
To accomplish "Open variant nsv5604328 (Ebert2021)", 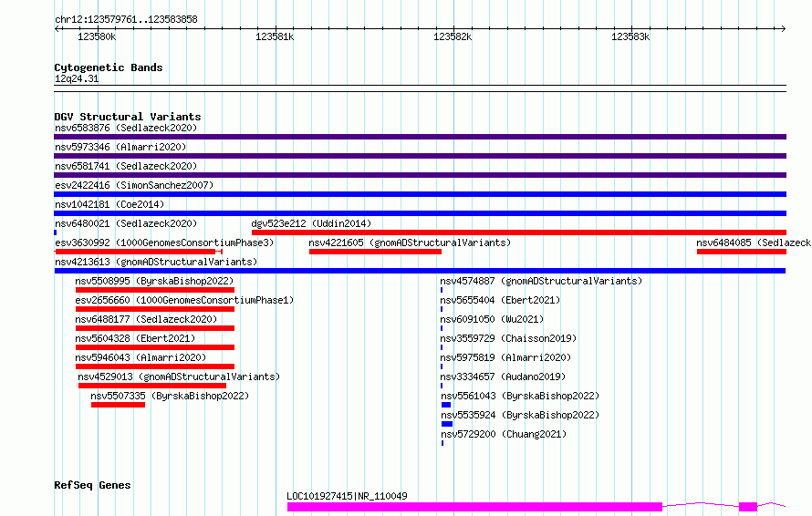I will 135,338.
